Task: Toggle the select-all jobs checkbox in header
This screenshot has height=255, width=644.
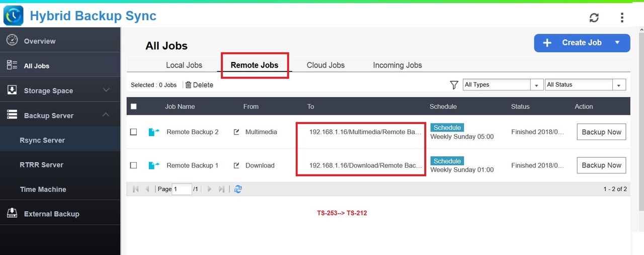Action: [x=133, y=106]
